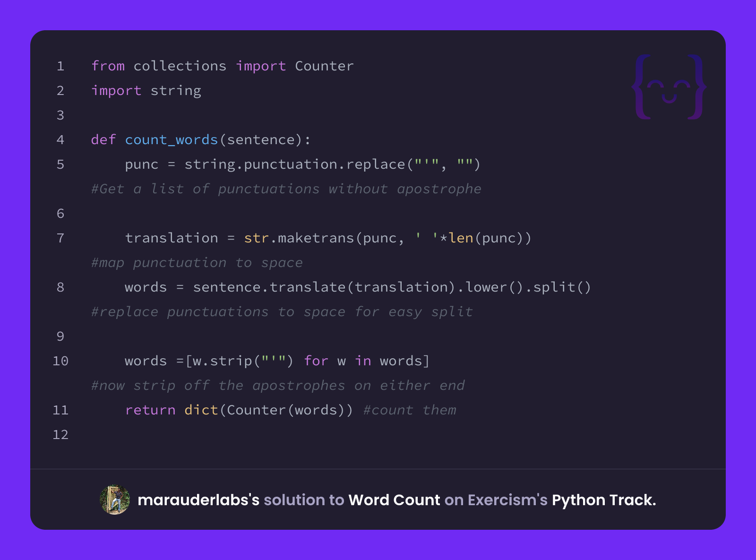Click "Word Count" in the footer caption
Viewport: 756px width, 560px height.
pos(394,500)
